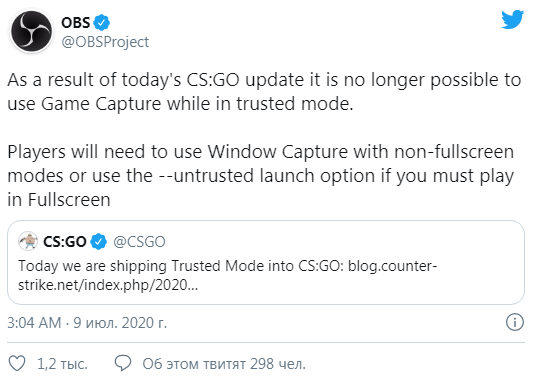
Task: Open the CS:GO account avatar
Action: (28, 241)
